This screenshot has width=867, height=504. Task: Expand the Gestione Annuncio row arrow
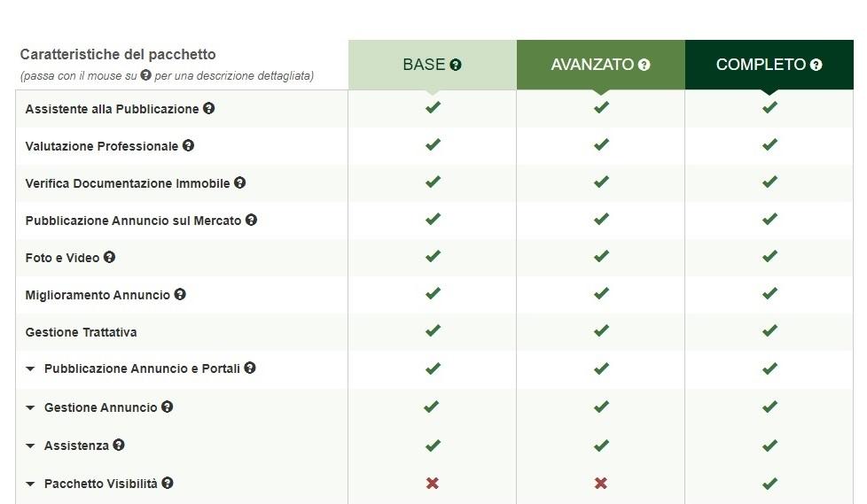tap(30, 407)
